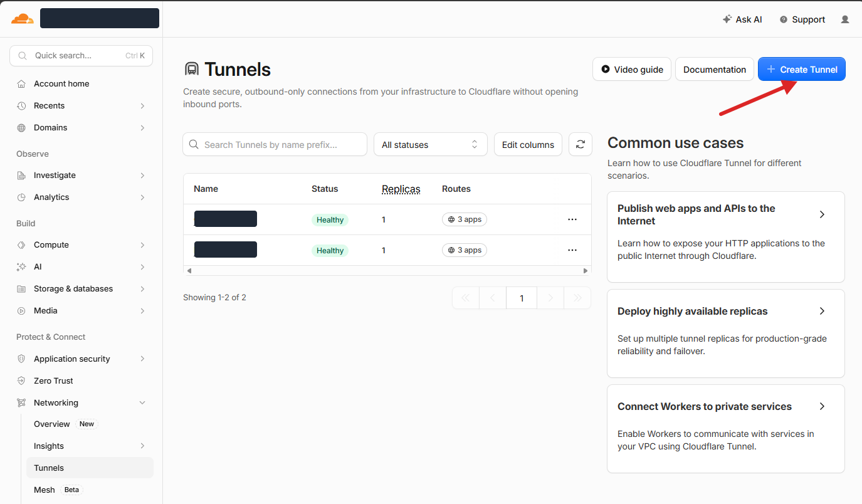Open Deploy highly available replicas card

pyautogui.click(x=726, y=333)
